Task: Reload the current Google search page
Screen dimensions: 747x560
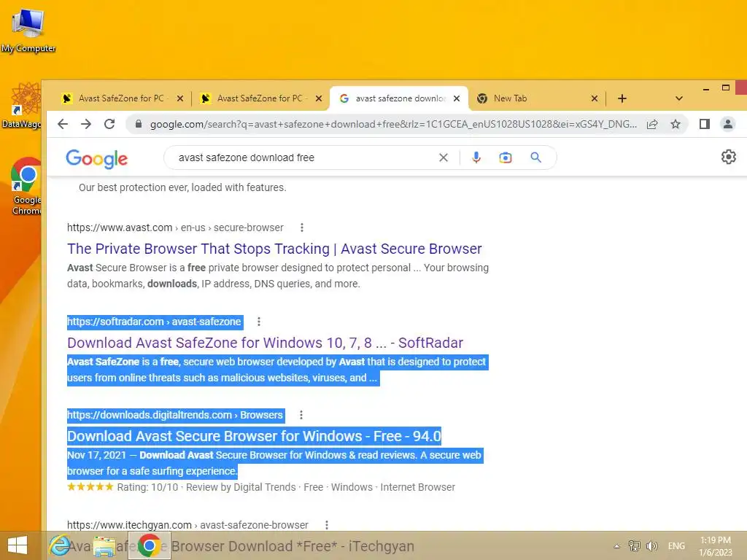Action: coord(109,124)
